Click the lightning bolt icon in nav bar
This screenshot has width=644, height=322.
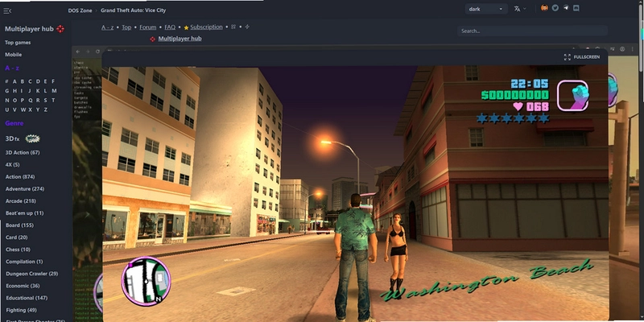(x=247, y=27)
